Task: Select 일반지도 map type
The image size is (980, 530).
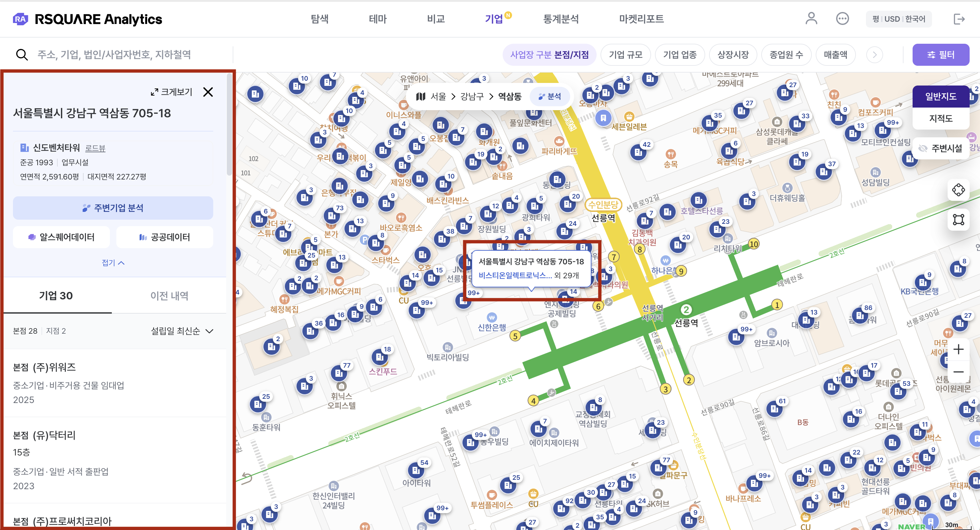Action: [x=940, y=97]
